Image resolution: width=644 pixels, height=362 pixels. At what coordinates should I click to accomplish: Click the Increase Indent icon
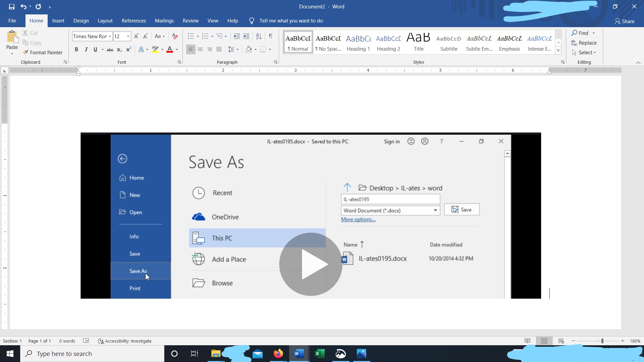click(246, 36)
